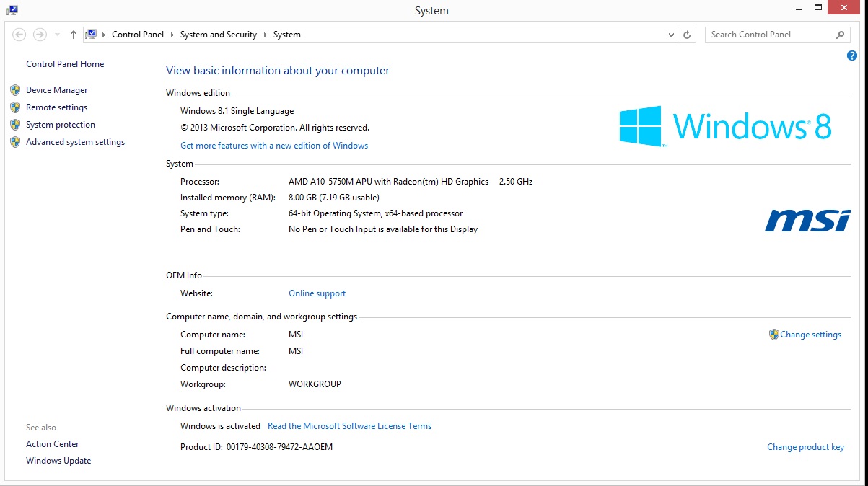Click the shield icon beside System protection
The image size is (868, 486).
15,125
